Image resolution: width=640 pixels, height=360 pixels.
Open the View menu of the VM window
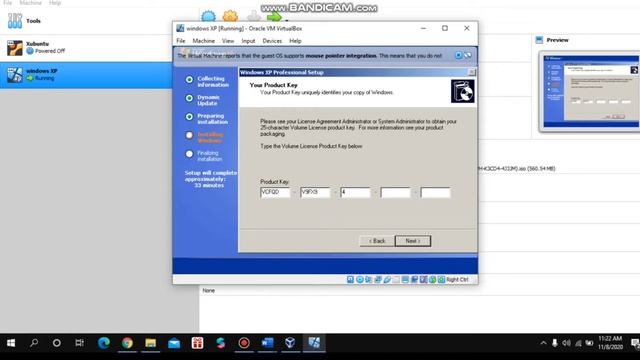(228, 41)
